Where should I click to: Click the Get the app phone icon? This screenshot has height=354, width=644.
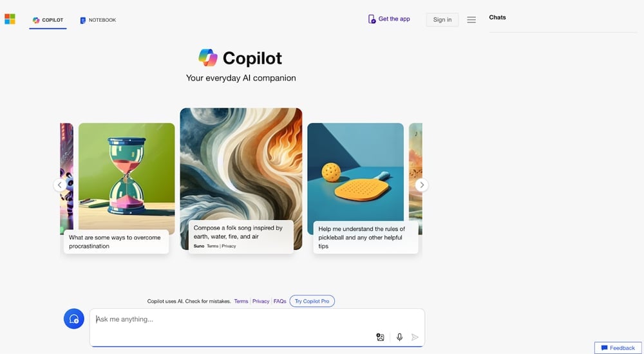pos(372,19)
